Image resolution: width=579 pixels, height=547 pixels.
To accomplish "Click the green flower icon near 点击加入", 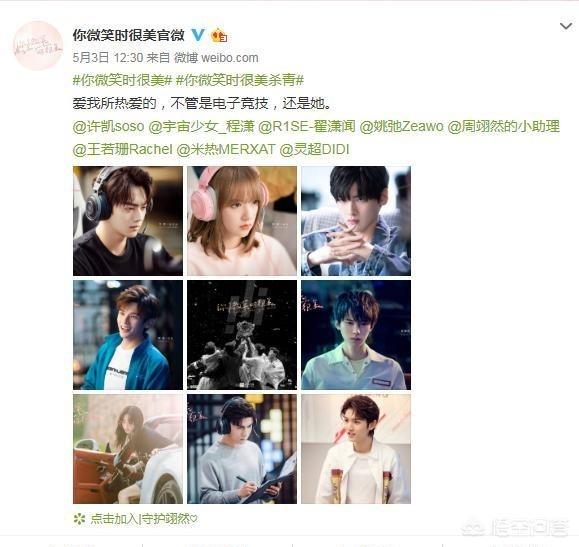I will coord(79,519).
